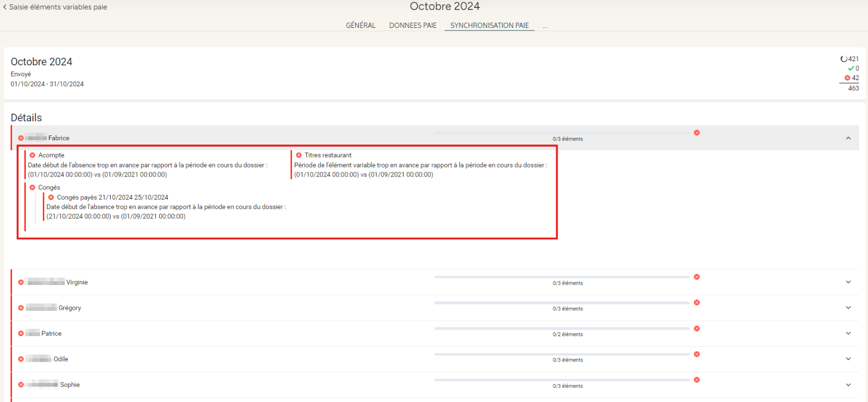Click the green checkmark success counter
868x402 pixels.
851,68
